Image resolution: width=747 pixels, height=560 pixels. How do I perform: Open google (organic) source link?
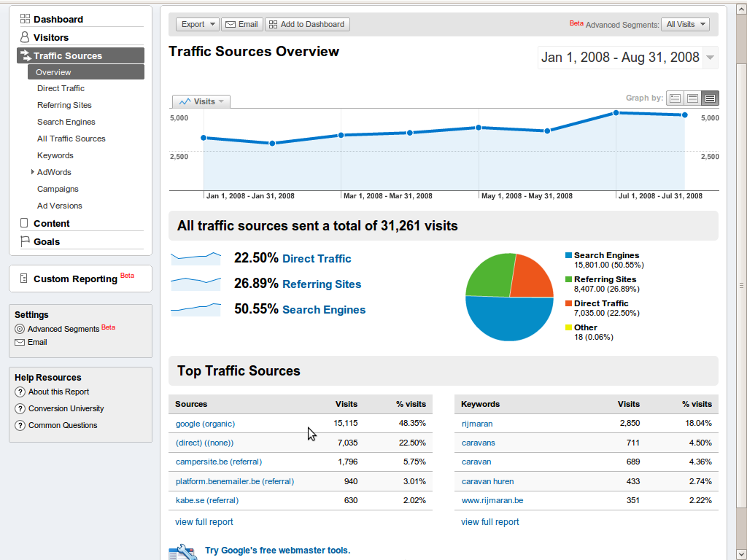[205, 424]
